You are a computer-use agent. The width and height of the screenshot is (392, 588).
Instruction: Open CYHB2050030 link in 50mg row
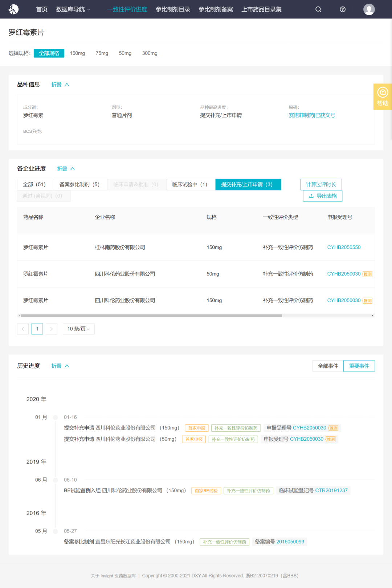click(344, 274)
